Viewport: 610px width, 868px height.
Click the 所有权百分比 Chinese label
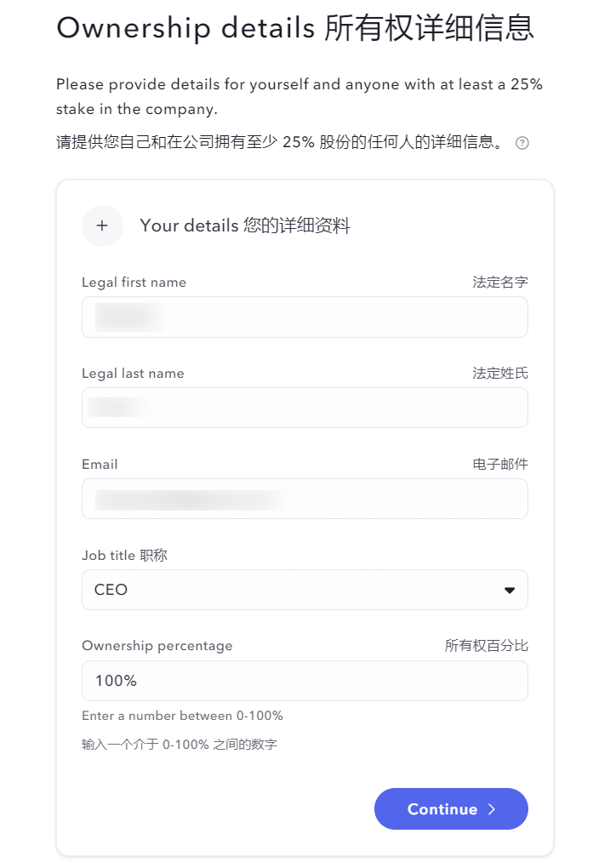tap(486, 646)
